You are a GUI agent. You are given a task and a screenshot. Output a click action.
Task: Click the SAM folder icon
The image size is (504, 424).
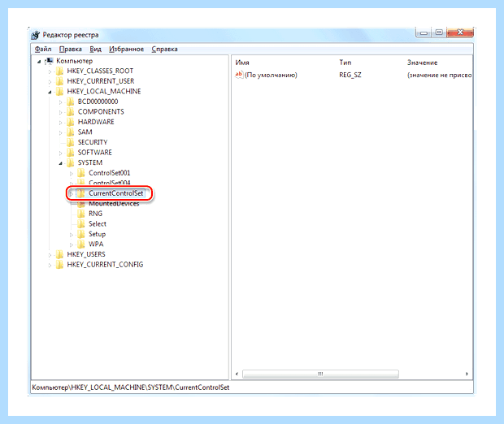click(x=71, y=132)
